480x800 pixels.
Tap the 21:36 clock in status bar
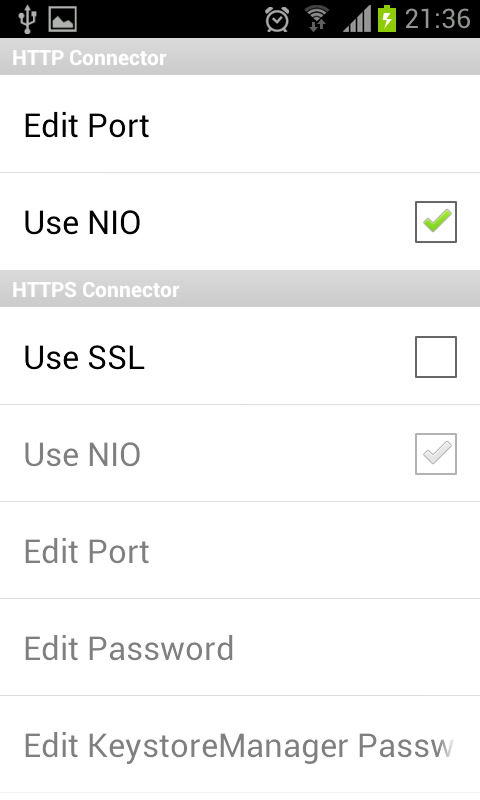pos(438,19)
